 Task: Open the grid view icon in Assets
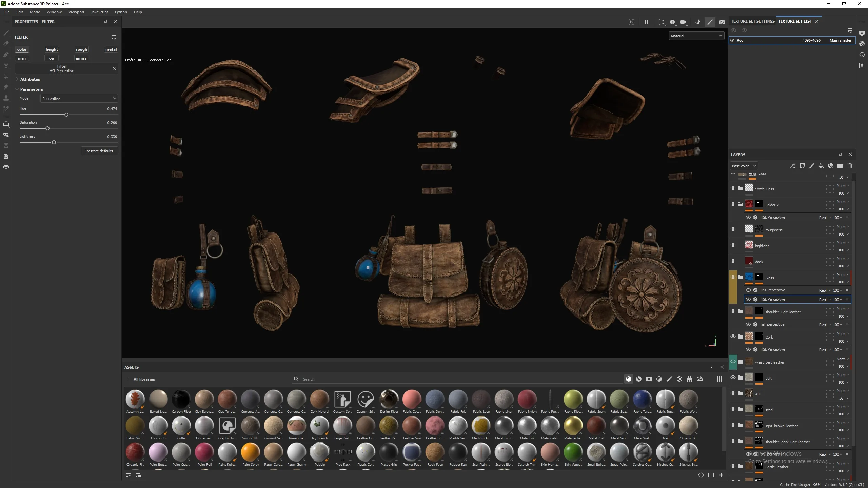[x=719, y=379]
